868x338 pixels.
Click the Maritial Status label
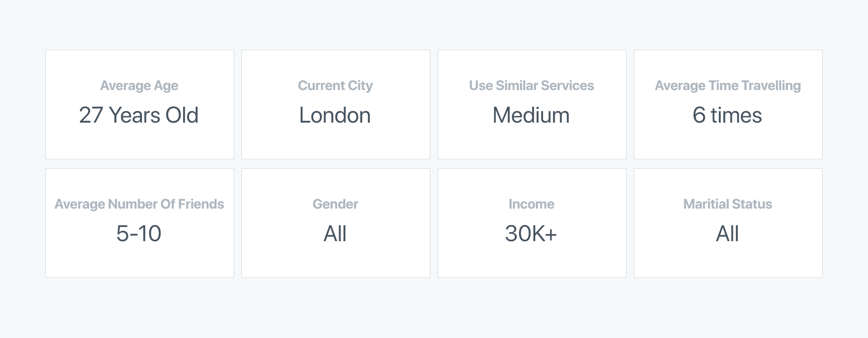pos(728,204)
